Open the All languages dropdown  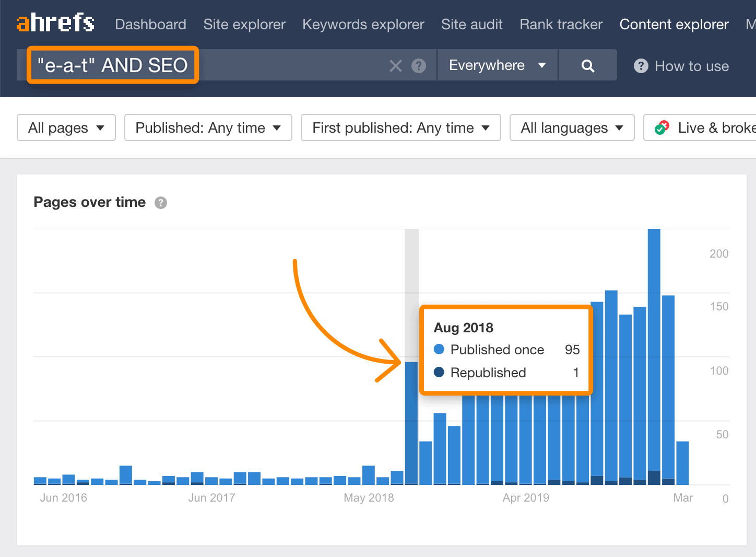tap(572, 128)
